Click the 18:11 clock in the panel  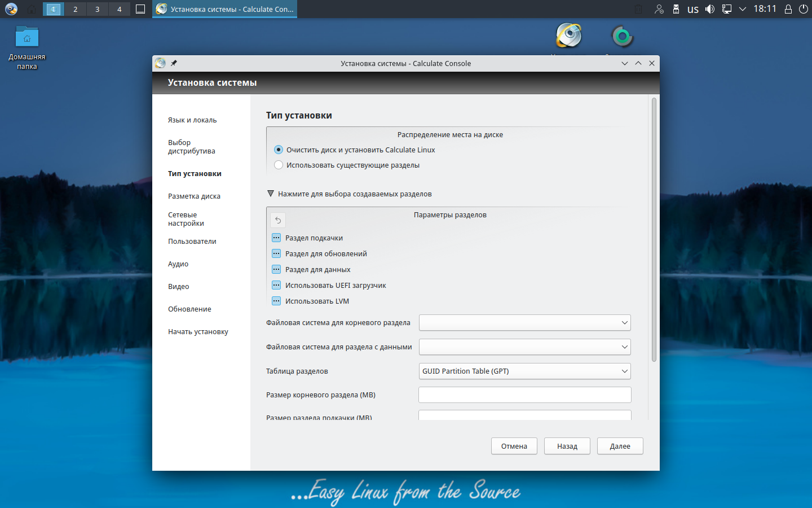(765, 9)
